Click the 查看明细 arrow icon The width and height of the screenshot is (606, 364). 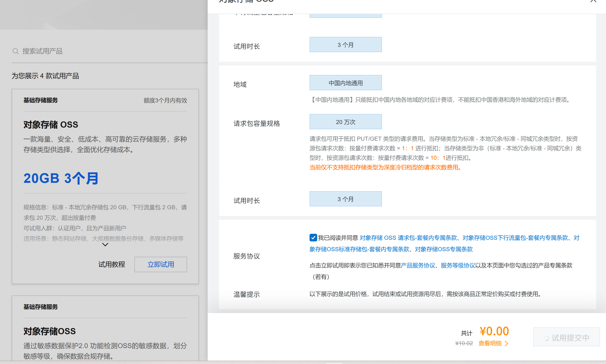(506, 343)
